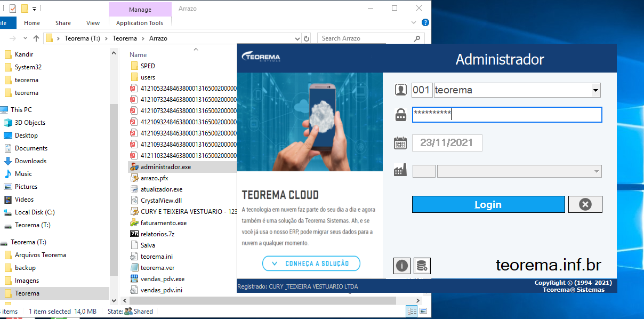The image size is (644, 319).
Task: Open the teorema.inf.br link
Action: pos(549,265)
